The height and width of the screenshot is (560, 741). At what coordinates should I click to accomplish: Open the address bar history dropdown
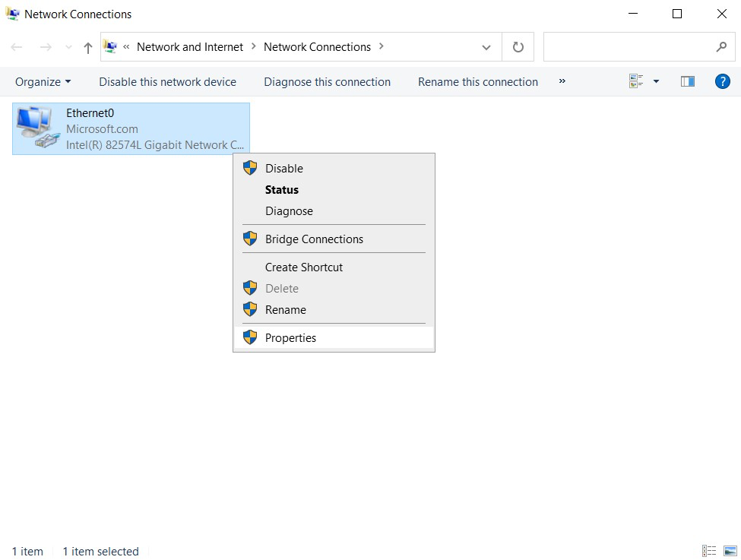click(x=486, y=47)
